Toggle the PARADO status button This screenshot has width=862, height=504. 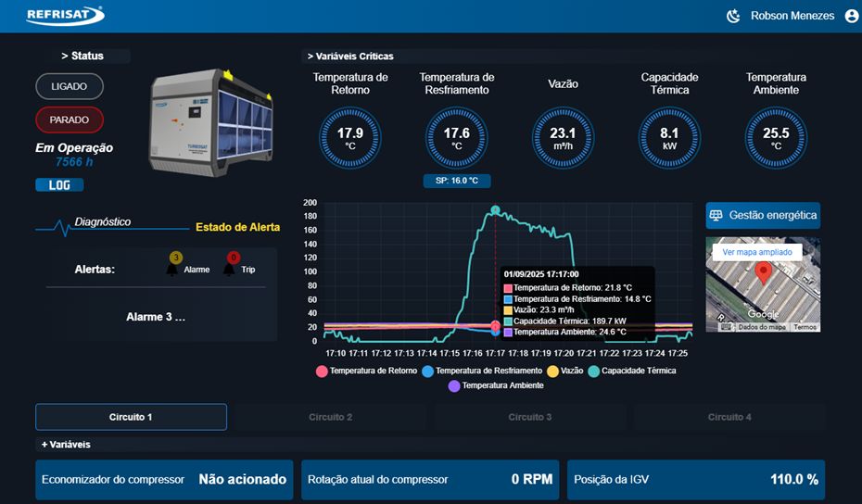pyautogui.click(x=70, y=120)
